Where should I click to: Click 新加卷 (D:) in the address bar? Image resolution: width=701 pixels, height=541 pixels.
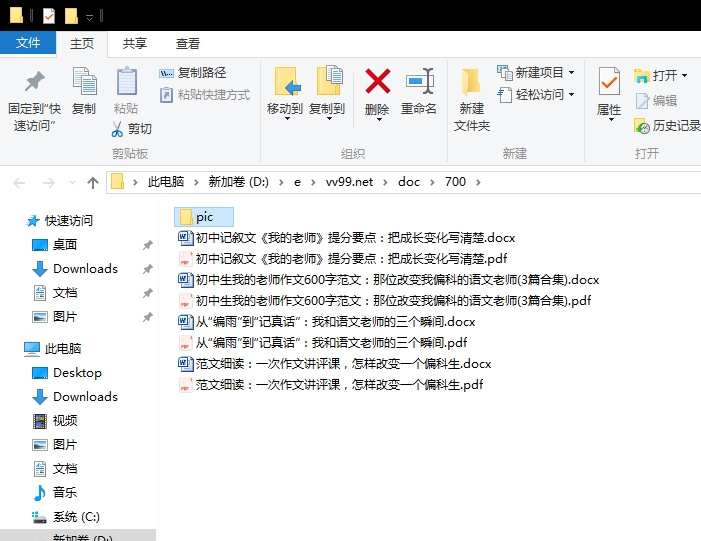click(239, 182)
